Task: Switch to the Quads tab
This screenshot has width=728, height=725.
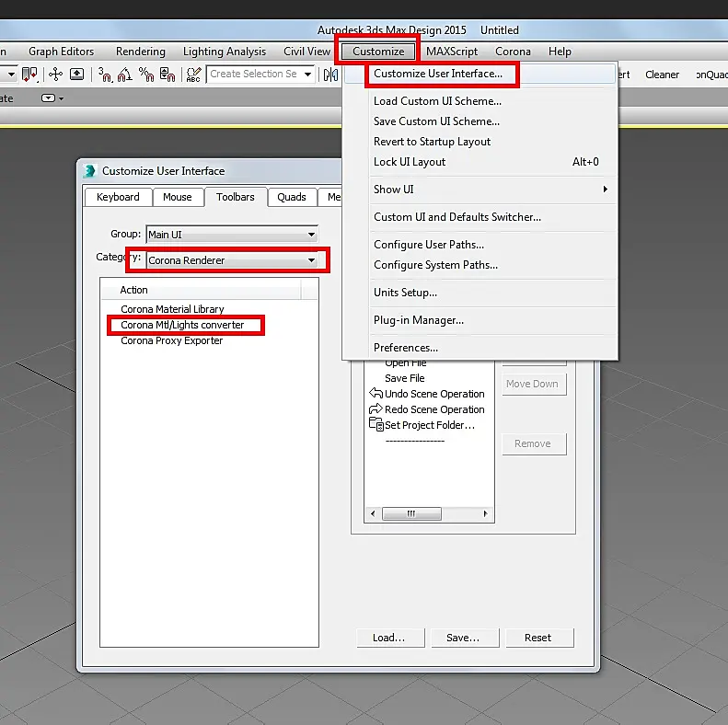Action: pos(292,197)
